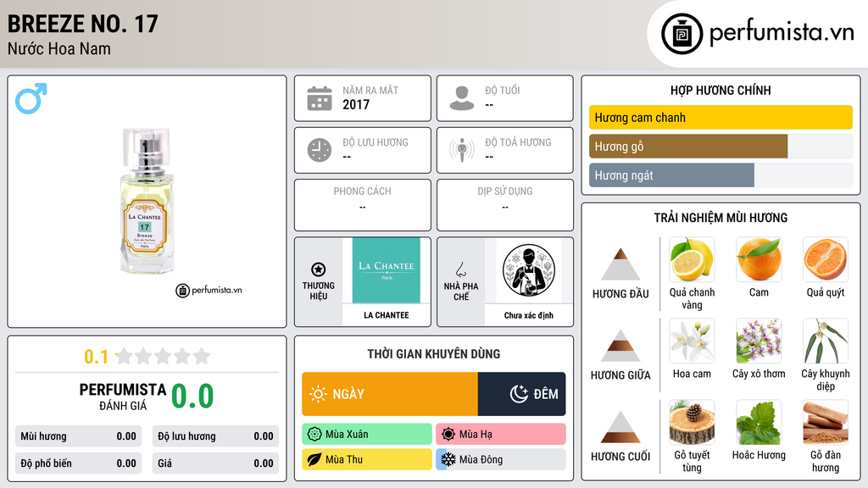Click the Độ phổ biến 0.00 score box
Screen dimensions: 868x488
(x=78, y=463)
